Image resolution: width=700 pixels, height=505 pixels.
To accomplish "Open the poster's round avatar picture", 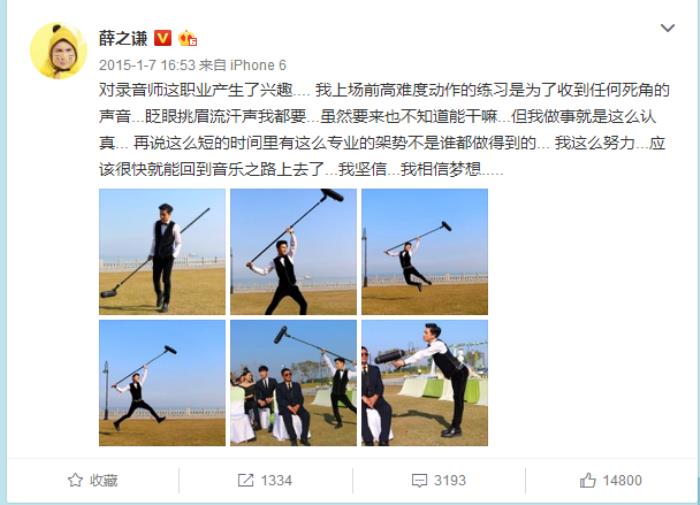I will click(58, 50).
